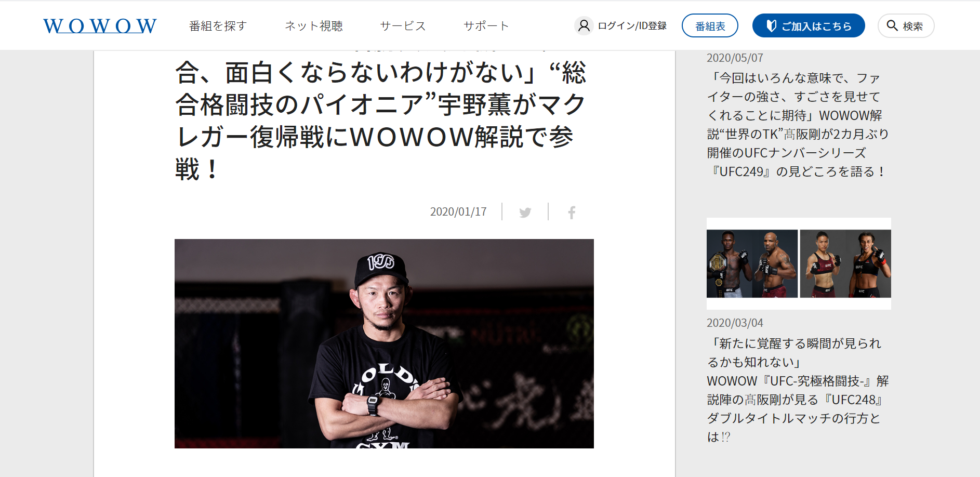Screen dimensions: 980x477
Task: Click the magnifying glass search icon
Action: 892,25
